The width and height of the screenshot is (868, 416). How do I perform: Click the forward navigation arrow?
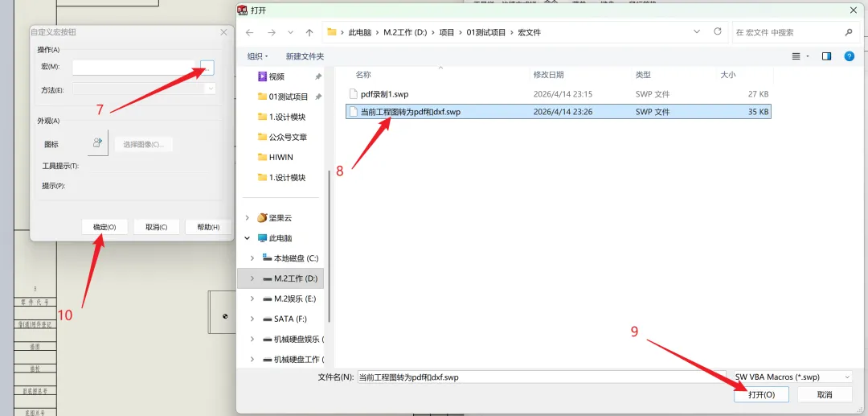pos(272,33)
